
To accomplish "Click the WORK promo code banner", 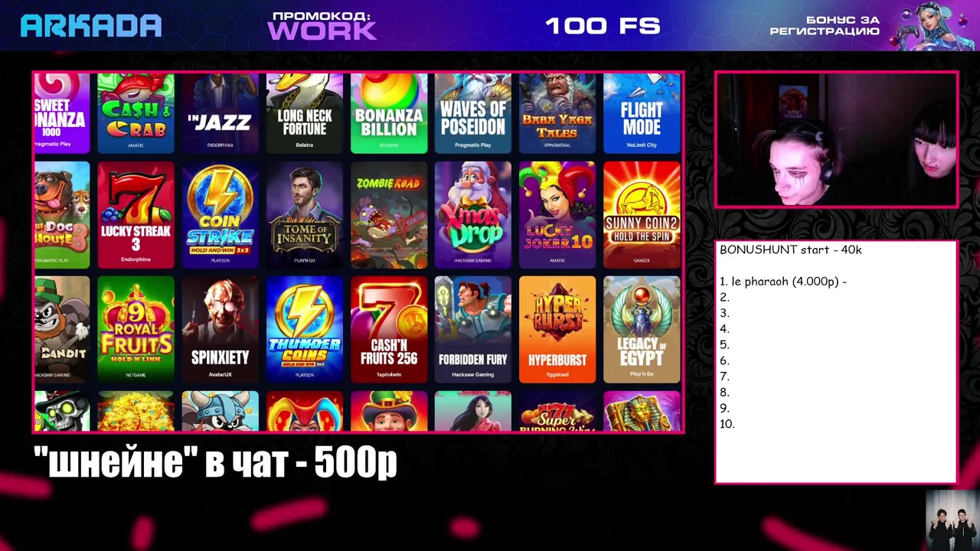I will click(322, 25).
